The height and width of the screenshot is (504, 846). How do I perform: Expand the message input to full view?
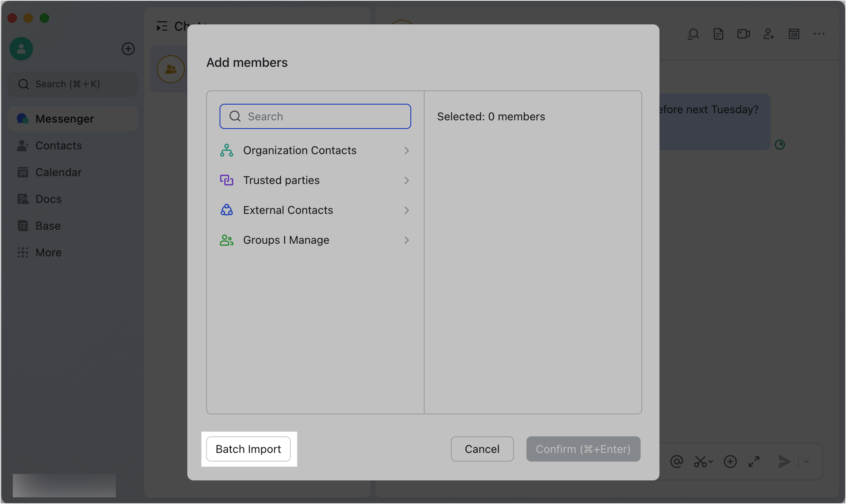pyautogui.click(x=754, y=462)
